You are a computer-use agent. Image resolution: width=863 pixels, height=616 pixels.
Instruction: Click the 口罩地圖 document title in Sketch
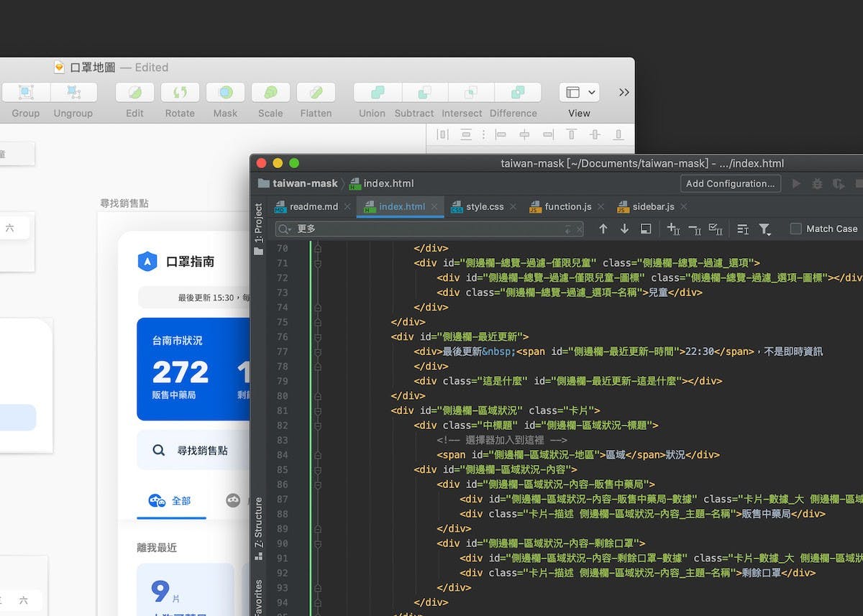(x=93, y=68)
